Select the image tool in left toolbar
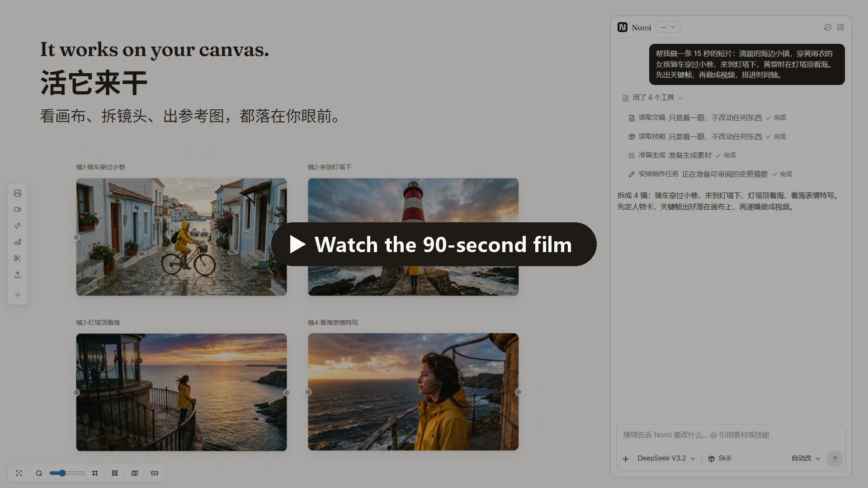The width and height of the screenshot is (868, 488). click(18, 193)
